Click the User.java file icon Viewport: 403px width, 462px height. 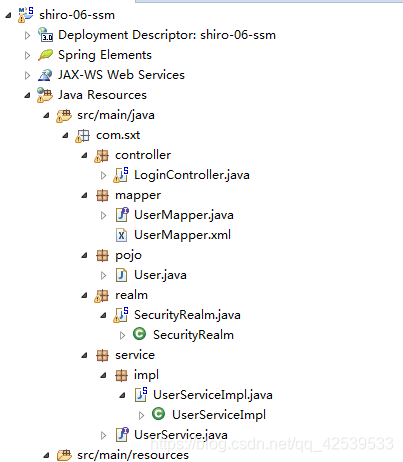[x=121, y=275]
